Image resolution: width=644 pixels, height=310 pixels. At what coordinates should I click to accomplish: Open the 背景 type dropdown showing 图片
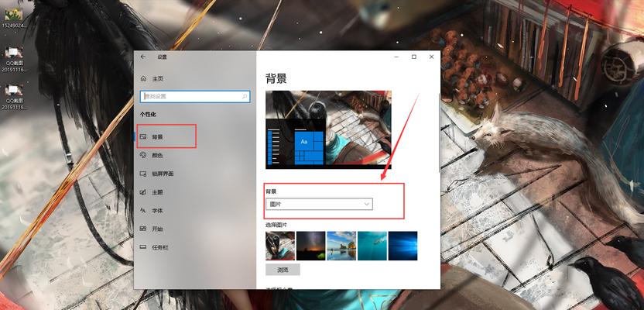pyautogui.click(x=319, y=204)
